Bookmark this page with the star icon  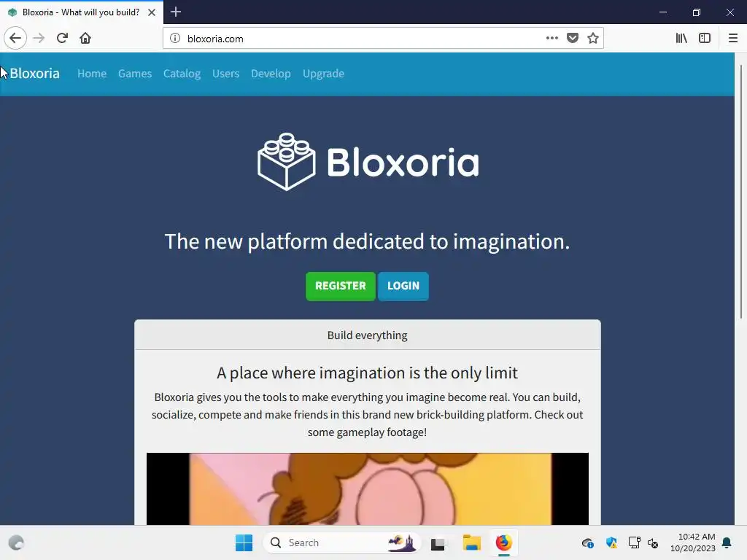592,38
